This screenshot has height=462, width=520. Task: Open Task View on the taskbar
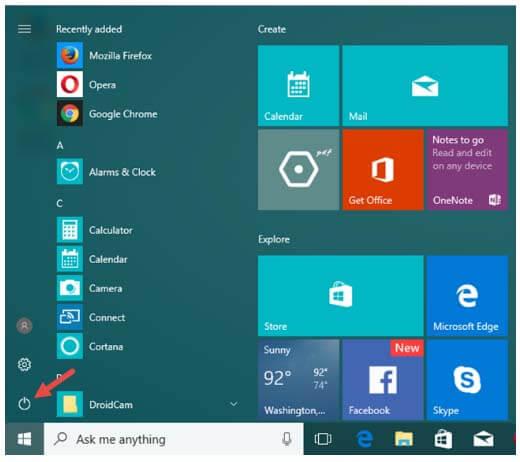[323, 439]
